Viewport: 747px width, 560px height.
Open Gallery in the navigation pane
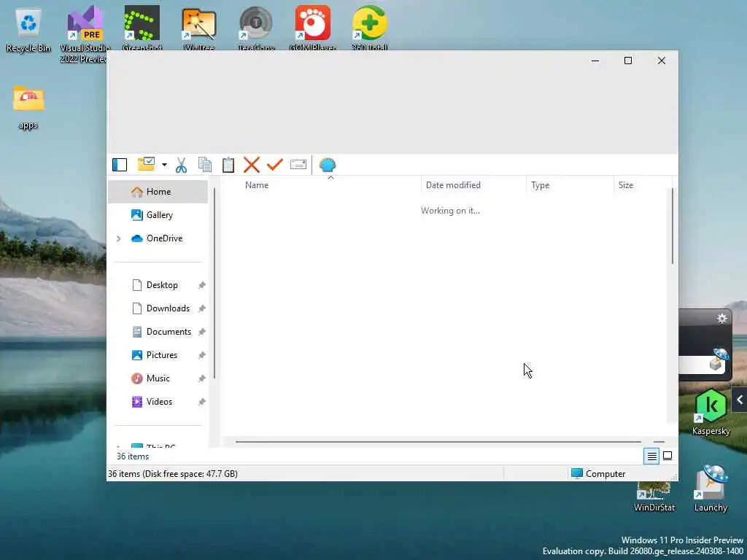[158, 215]
